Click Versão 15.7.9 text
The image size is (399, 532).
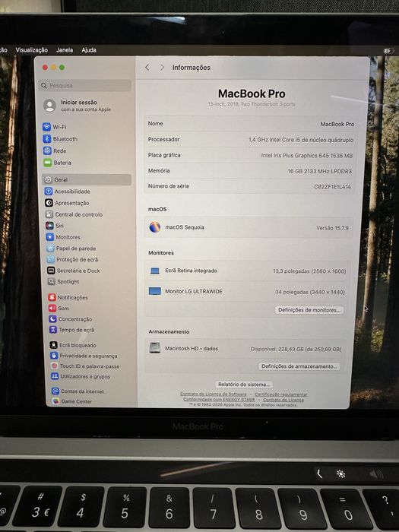coord(332,228)
